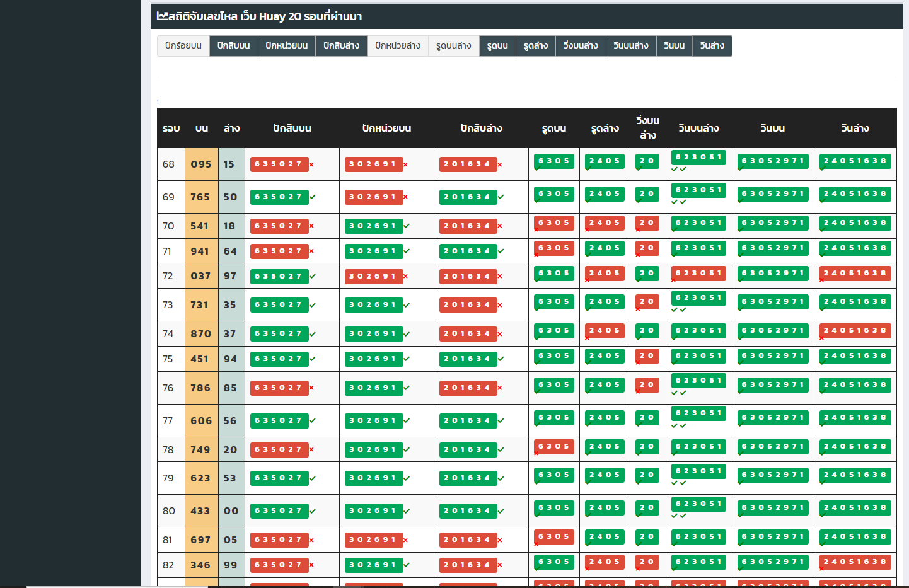Click top number 749 in round 78
Image resolution: width=909 pixels, height=588 pixels.
[x=200, y=449]
